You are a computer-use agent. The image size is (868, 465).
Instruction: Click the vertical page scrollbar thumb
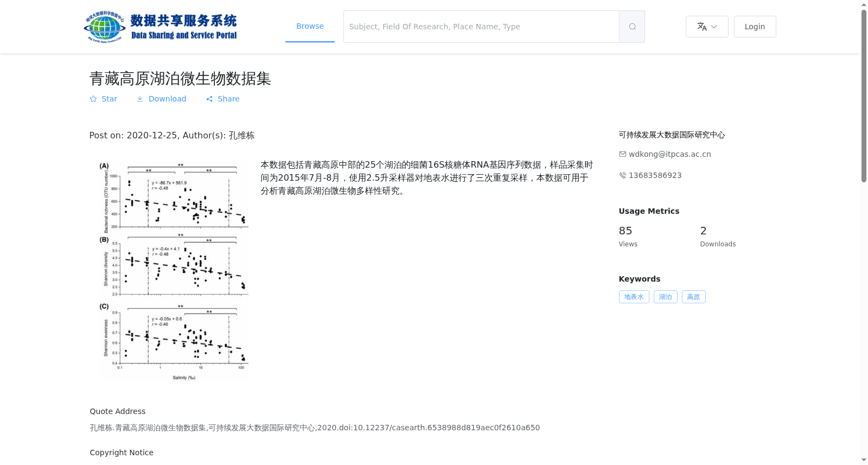pos(864,95)
